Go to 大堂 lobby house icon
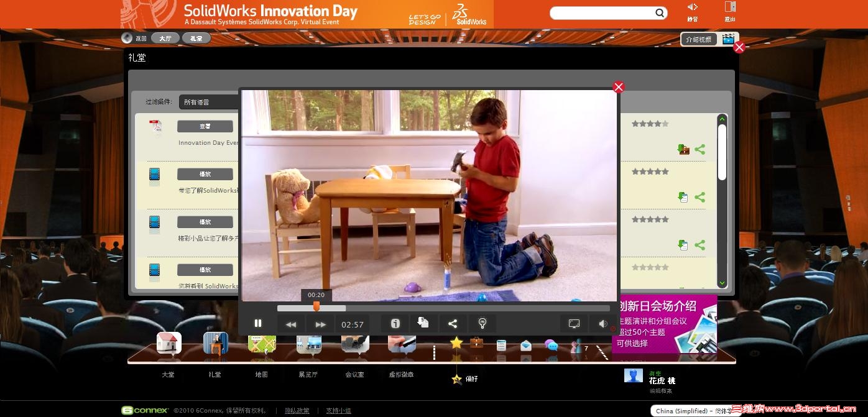868x417 pixels. (169, 343)
